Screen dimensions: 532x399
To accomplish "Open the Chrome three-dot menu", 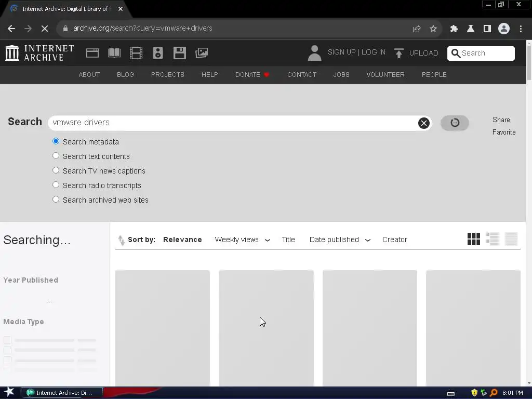I will [x=521, y=29].
